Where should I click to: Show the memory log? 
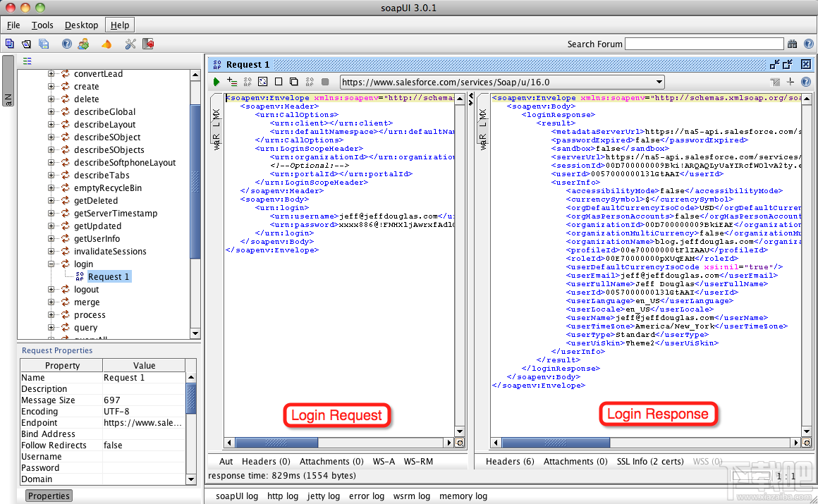[463, 496]
